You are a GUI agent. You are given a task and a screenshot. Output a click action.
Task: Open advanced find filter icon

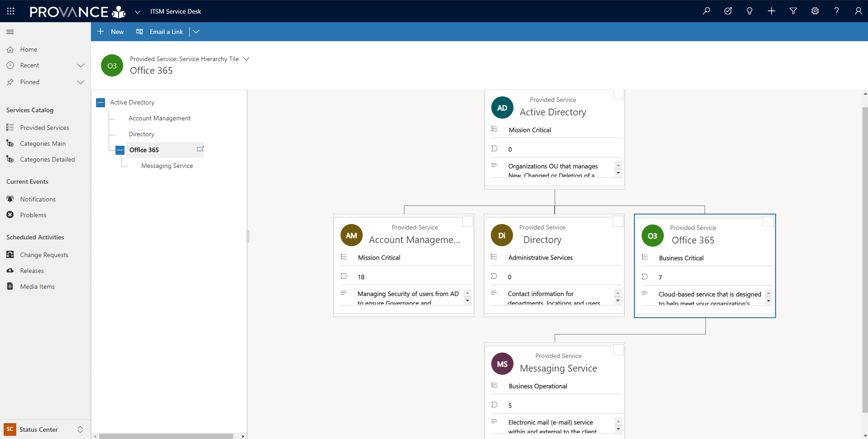pyautogui.click(x=793, y=11)
